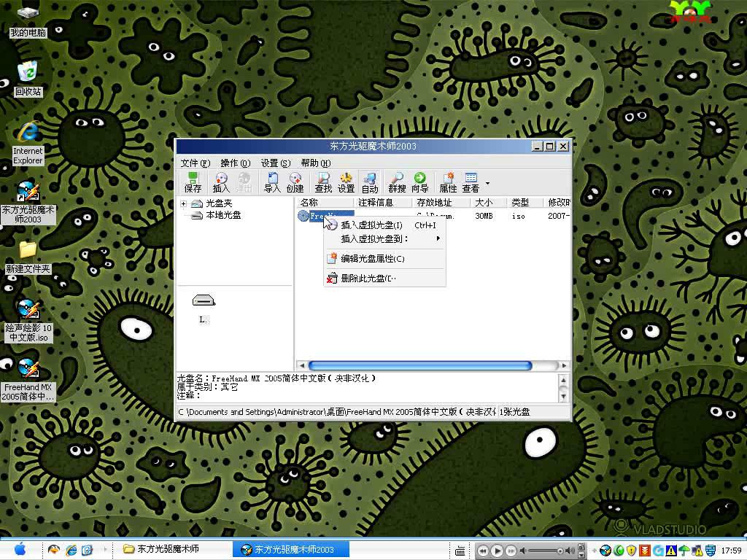Image resolution: width=747 pixels, height=560 pixels.
Task: Toggle the 自动 (Auto) toolbar button
Action: [370, 183]
